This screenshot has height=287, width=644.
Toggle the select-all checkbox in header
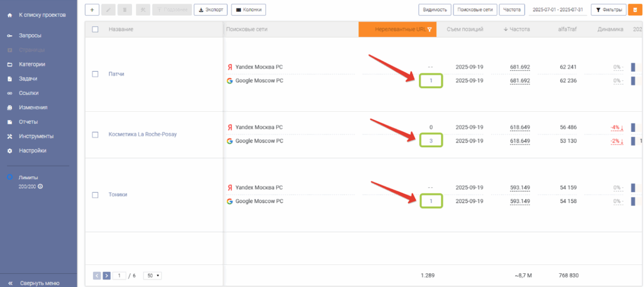(95, 30)
